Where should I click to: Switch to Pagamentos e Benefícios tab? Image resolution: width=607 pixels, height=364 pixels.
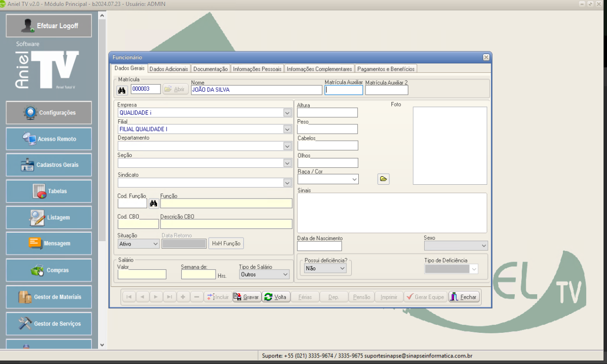pos(386,69)
